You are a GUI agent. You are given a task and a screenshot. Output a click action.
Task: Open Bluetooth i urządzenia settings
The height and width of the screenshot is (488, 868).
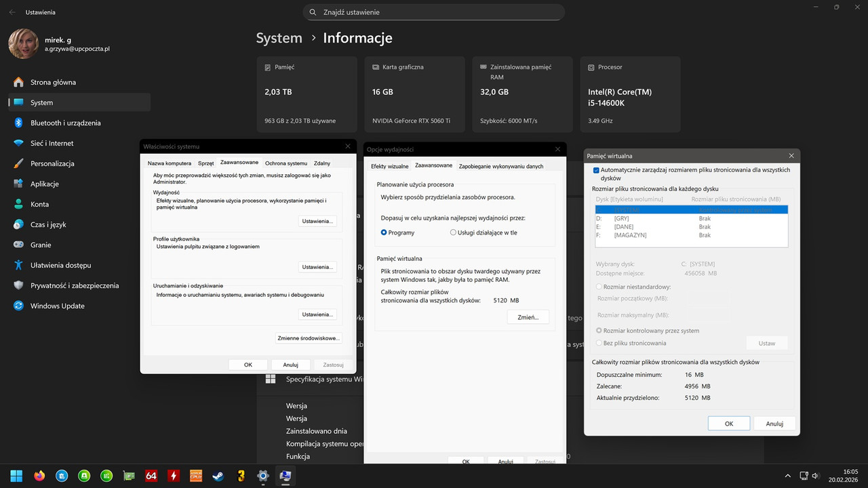click(79, 123)
